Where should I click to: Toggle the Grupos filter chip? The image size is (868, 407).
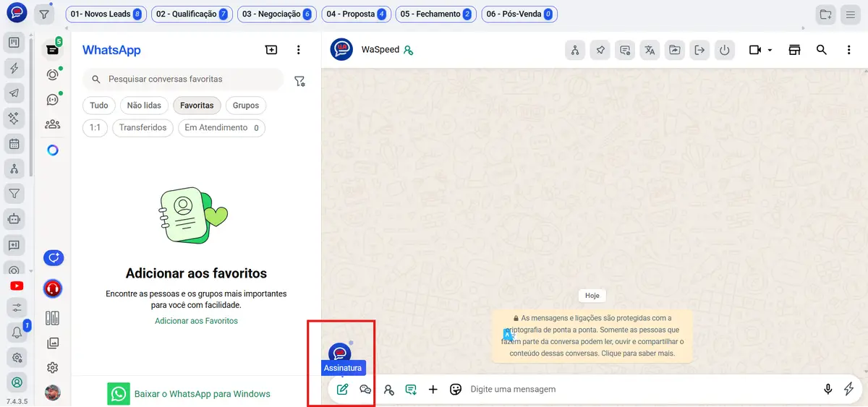(x=246, y=106)
